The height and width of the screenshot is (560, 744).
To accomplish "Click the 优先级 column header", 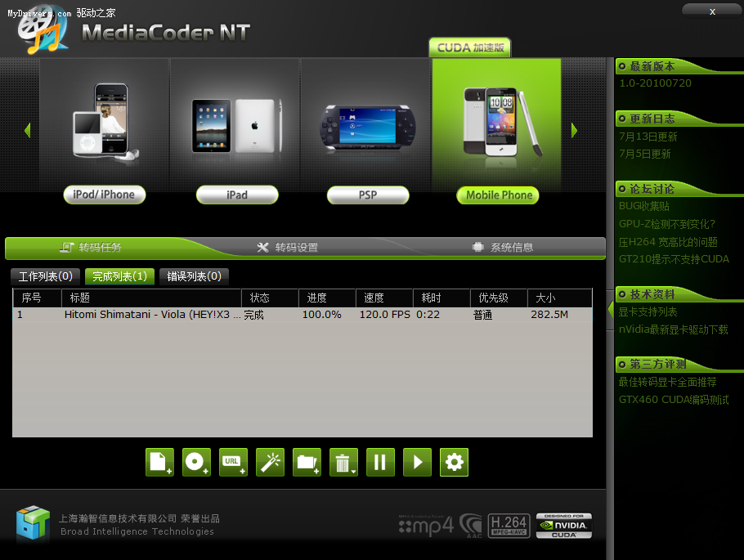I will pos(499,298).
